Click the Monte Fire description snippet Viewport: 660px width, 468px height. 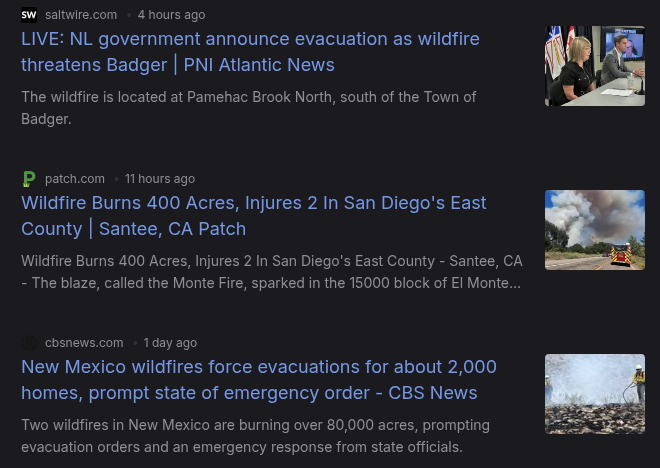(x=272, y=272)
